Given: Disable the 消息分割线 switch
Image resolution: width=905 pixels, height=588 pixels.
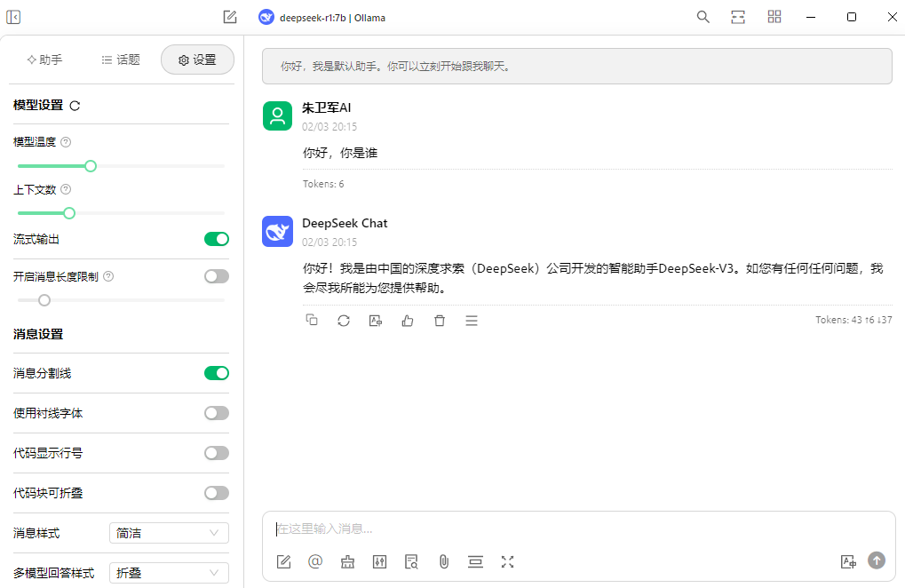Looking at the screenshot, I should [217, 373].
